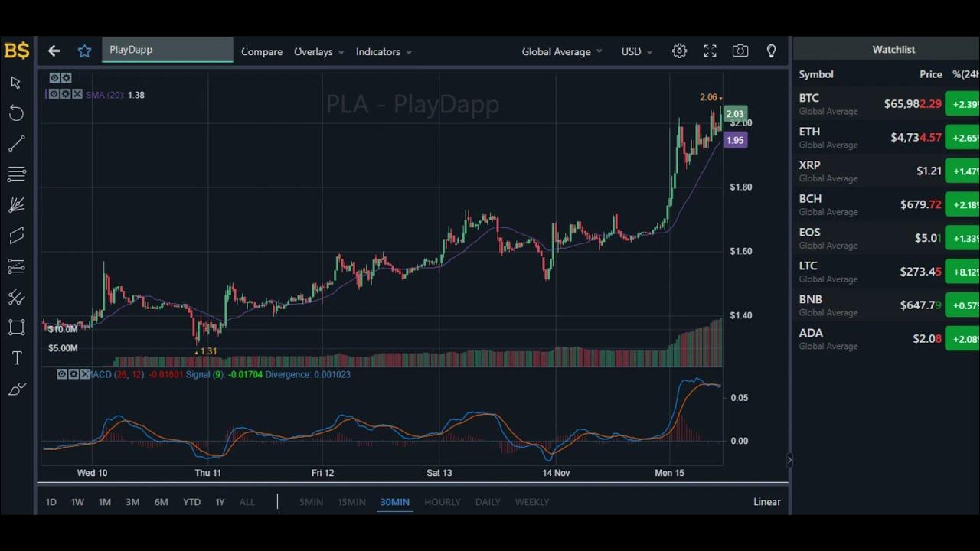Select the brush drawing tool

16,389
